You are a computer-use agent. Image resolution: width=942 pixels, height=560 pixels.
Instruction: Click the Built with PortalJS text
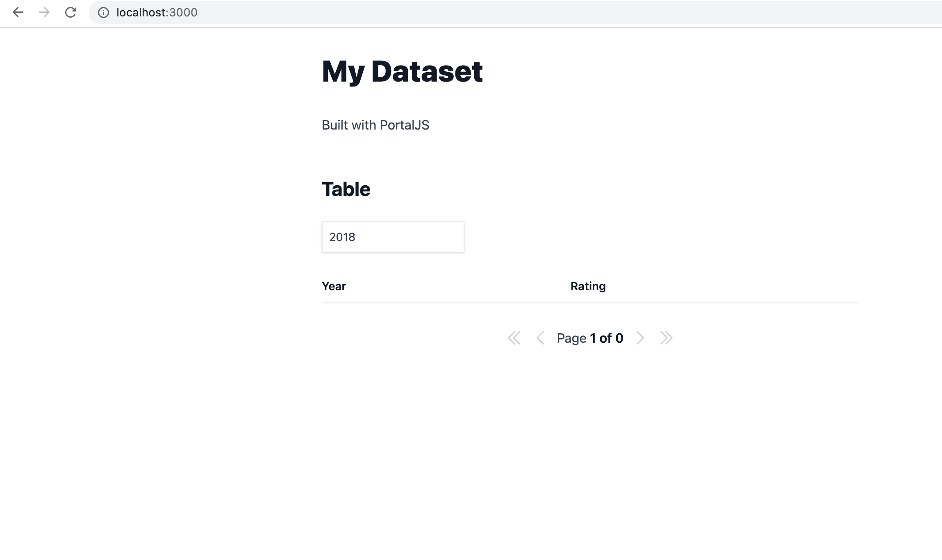coord(375,125)
